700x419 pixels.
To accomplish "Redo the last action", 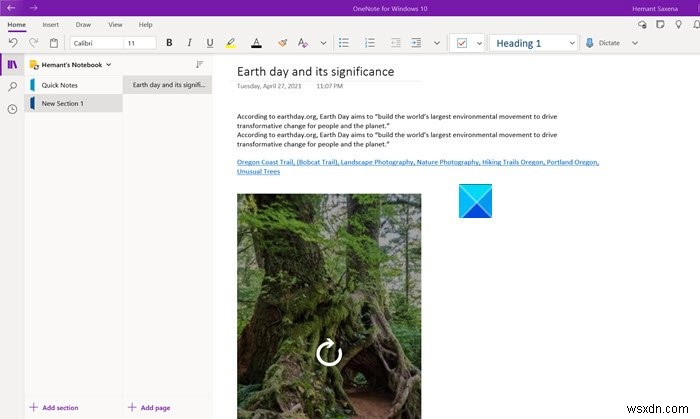I will tap(33, 43).
